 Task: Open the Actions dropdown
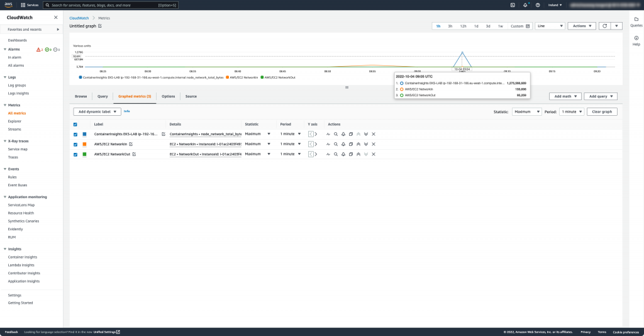click(x=582, y=26)
